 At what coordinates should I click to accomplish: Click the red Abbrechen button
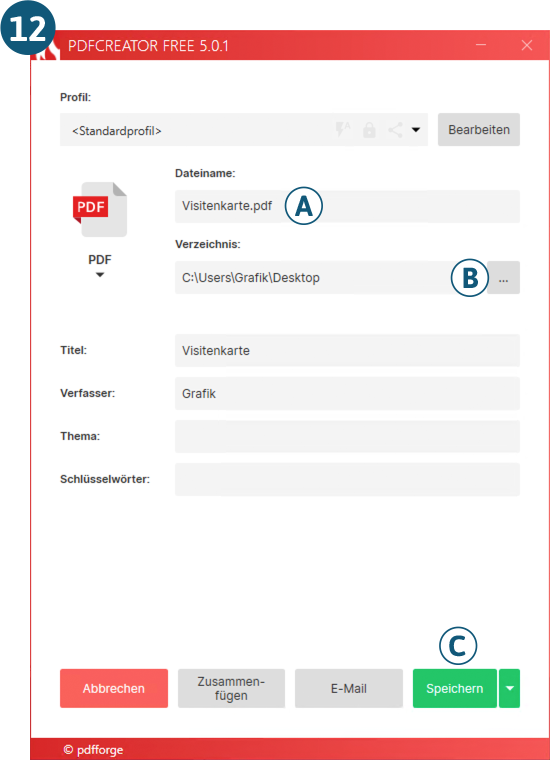[114, 688]
